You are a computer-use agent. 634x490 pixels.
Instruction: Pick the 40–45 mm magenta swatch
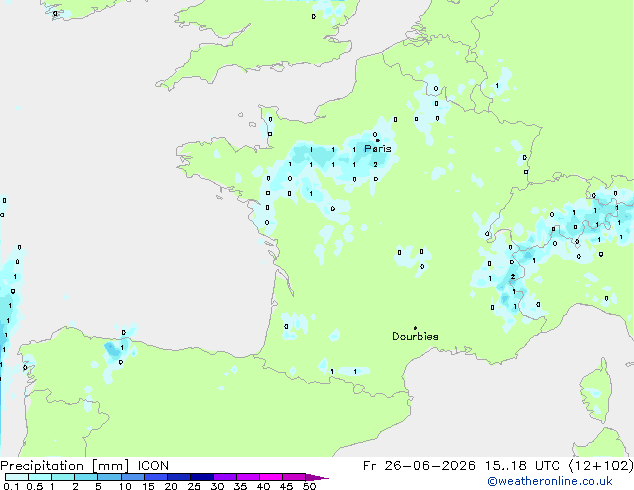tap(271, 477)
